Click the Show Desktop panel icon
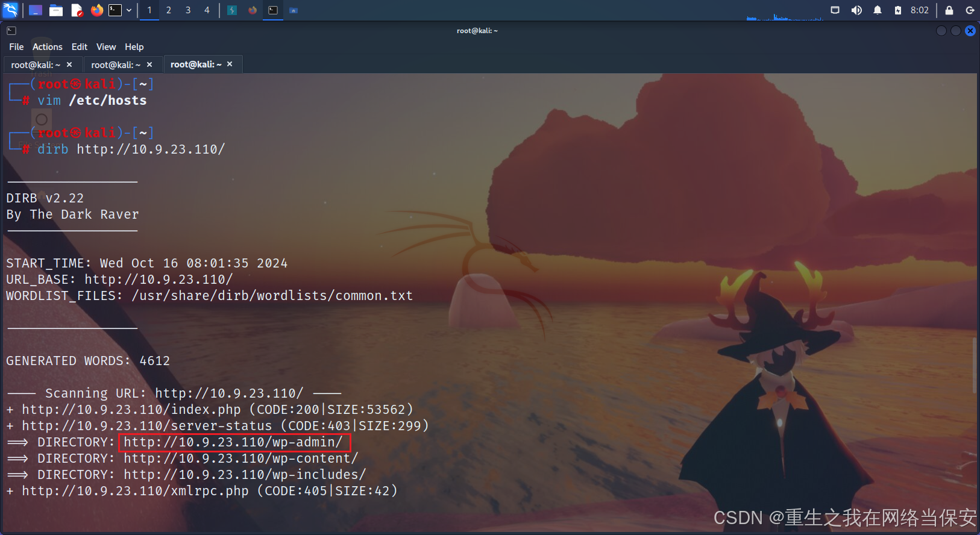The width and height of the screenshot is (980, 535). 36,10
